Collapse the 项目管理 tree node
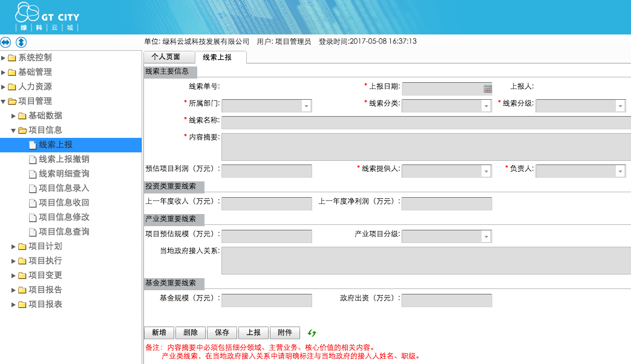631x364 pixels. [4, 101]
